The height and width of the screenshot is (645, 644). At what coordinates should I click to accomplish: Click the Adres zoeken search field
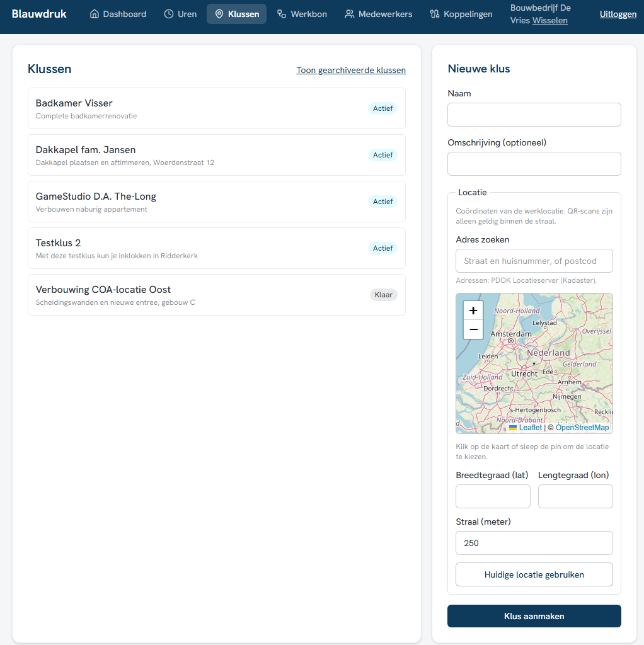(534, 261)
